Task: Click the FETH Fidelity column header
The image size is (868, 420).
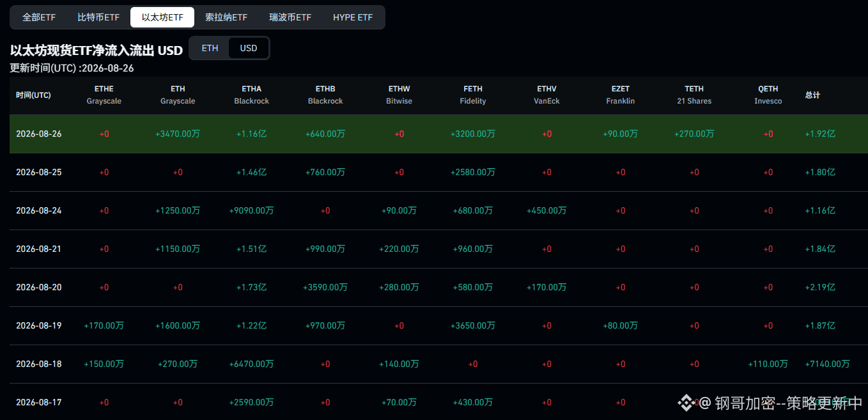Action: click(473, 95)
